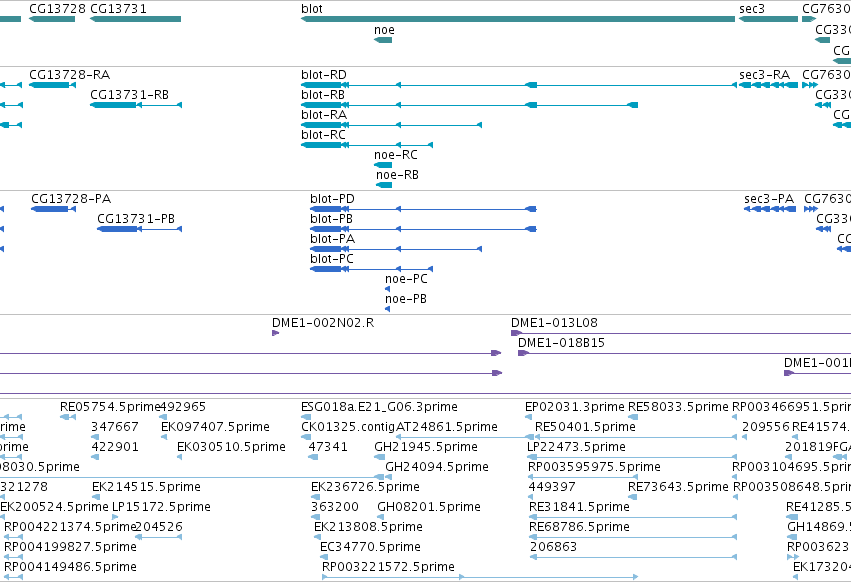Click EST EC34770.5prime label
The image size is (851, 582).
[370, 548]
